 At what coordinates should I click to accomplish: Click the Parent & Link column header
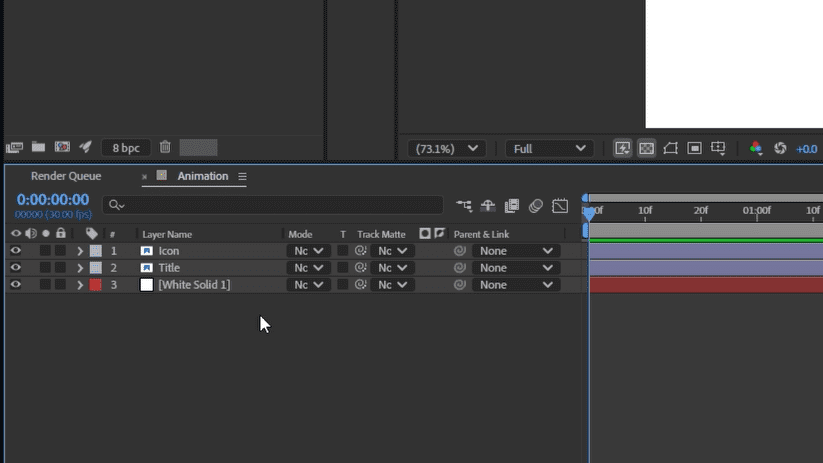tap(481, 235)
